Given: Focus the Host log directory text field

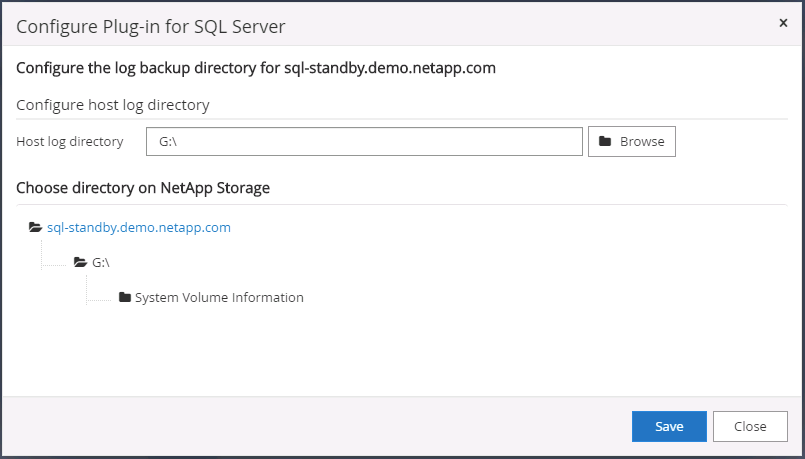Looking at the screenshot, I should point(364,142).
